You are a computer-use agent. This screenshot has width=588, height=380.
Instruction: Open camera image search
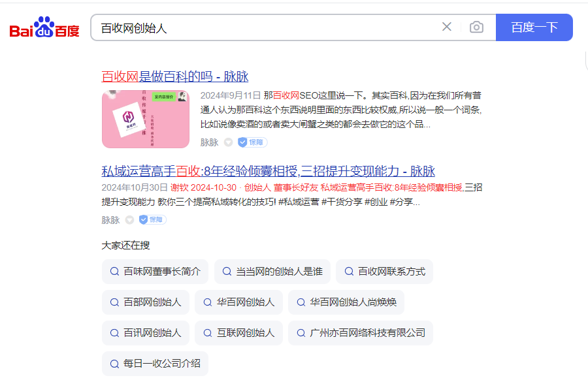[x=476, y=27]
